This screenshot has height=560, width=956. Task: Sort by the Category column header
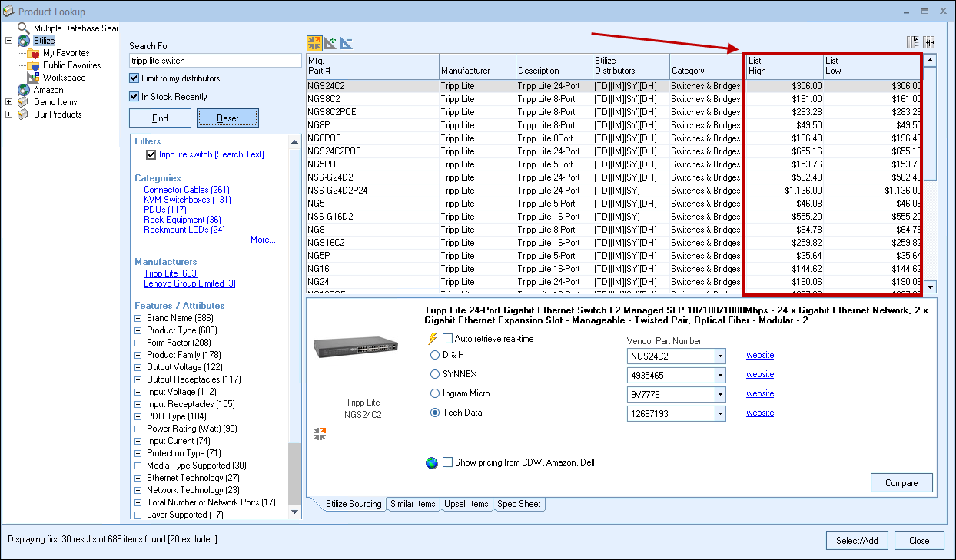[707, 66]
